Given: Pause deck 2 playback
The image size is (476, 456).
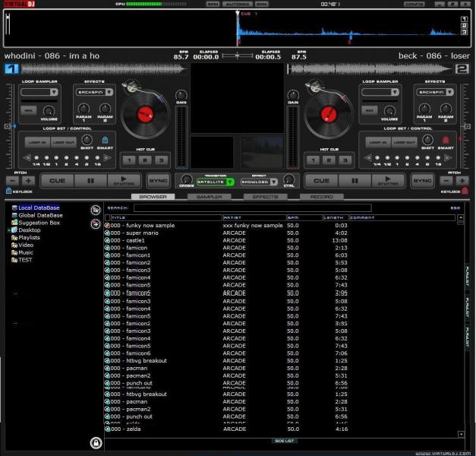Looking at the screenshot, I should point(355,181).
